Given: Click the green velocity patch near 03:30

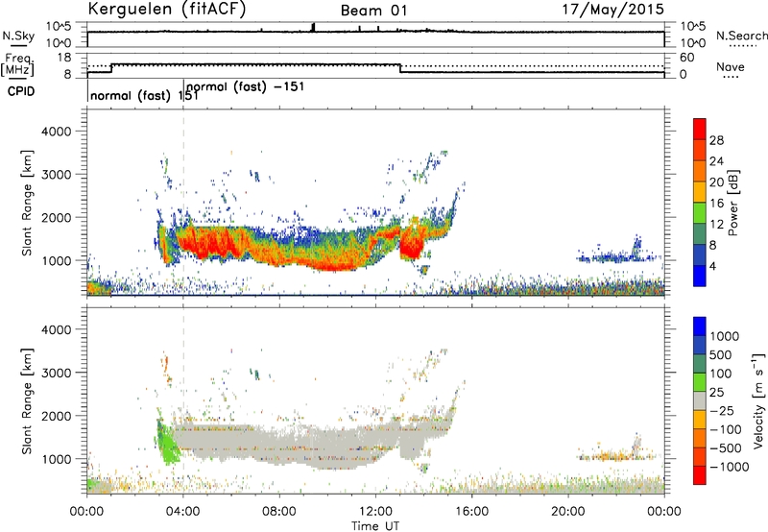Looking at the screenshot, I should click(168, 444).
